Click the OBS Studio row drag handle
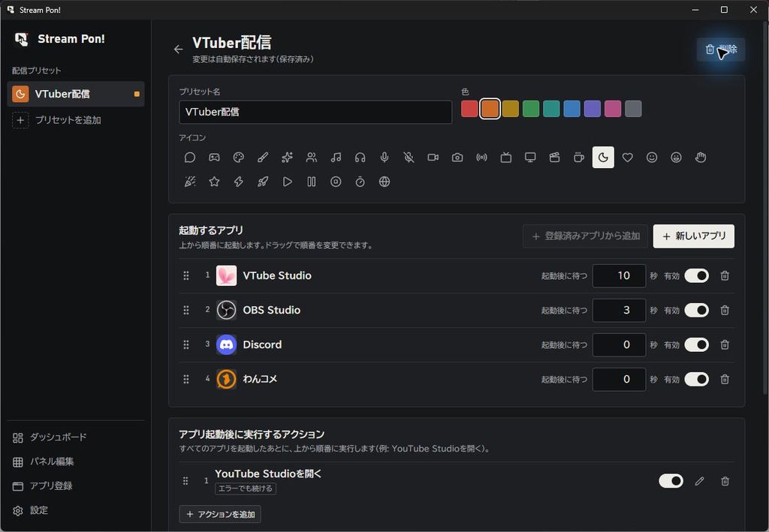769x532 pixels. (186, 310)
